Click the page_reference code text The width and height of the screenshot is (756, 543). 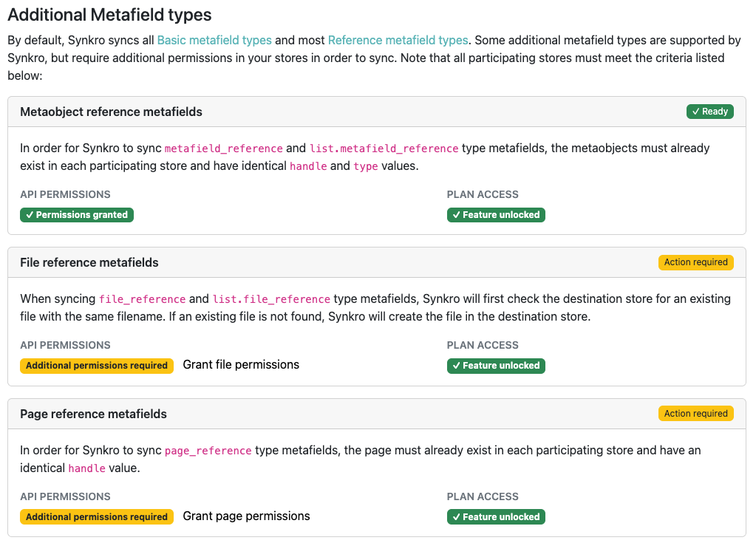(208, 451)
